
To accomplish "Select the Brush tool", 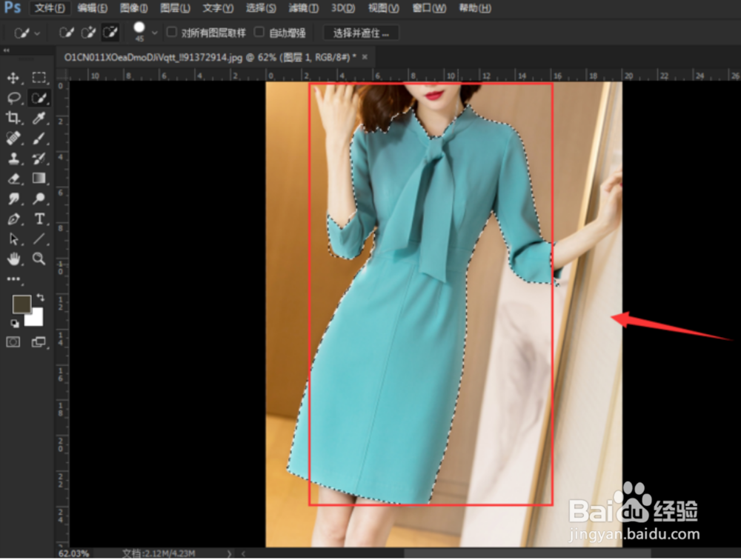I will [39, 138].
